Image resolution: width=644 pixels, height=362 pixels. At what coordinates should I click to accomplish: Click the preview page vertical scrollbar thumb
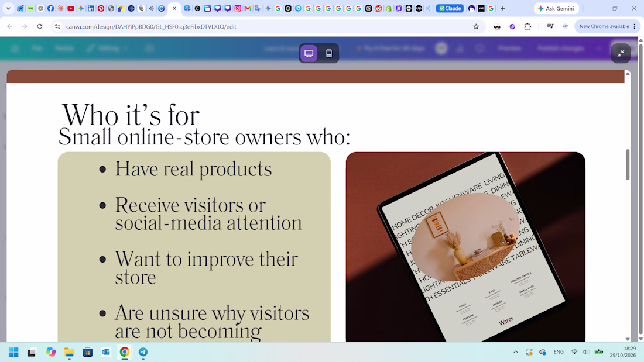pos(628,164)
